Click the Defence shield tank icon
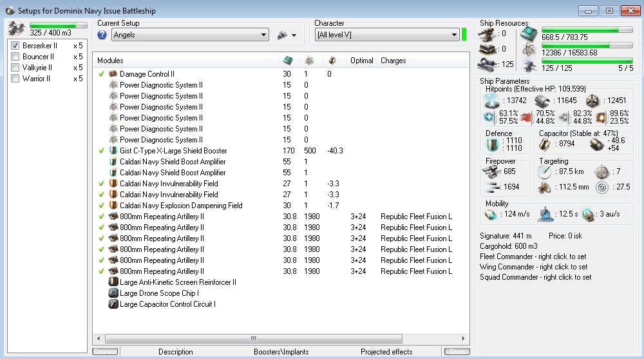Viewport: 644px width, 359px height. point(492,144)
